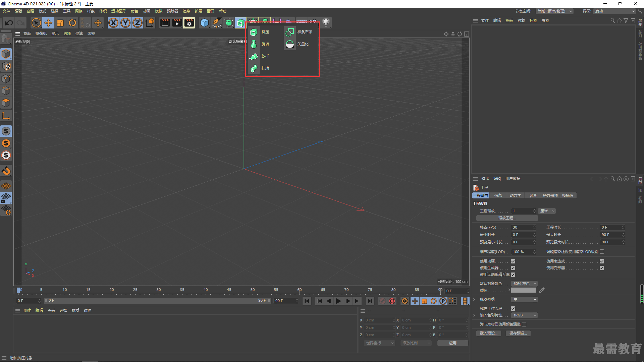
Task: Click the 应用 button
Action: [x=452, y=343]
